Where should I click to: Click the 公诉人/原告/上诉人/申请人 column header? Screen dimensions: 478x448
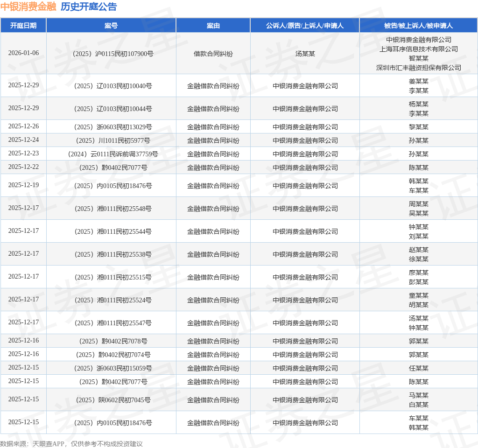[x=305, y=26]
